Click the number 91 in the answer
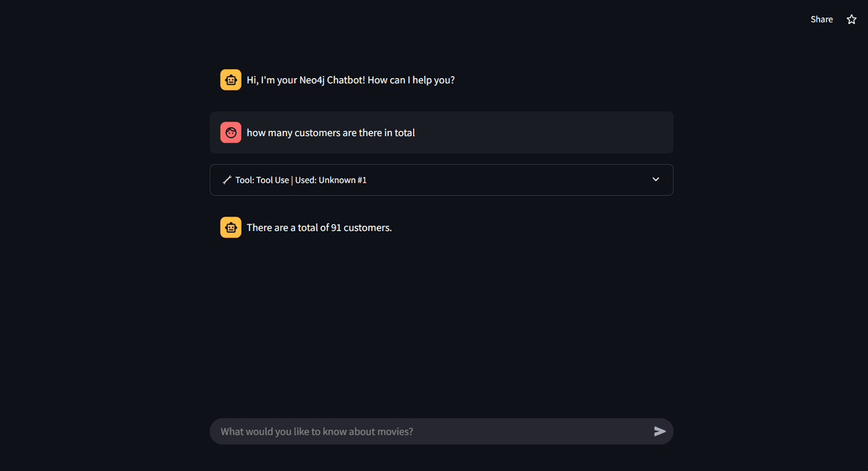Viewport: 868px width, 471px height. pyautogui.click(x=336, y=228)
